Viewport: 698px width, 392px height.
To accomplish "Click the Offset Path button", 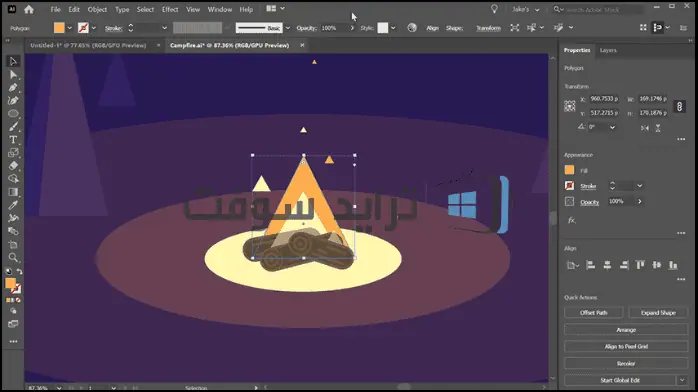I will point(593,313).
